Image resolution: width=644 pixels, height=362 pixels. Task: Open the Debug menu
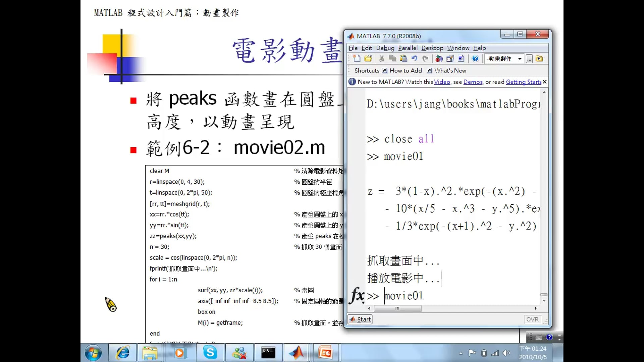pos(385,48)
